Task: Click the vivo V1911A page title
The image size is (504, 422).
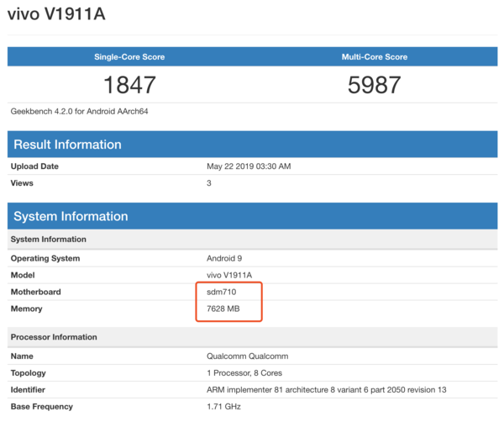Action: [x=56, y=14]
